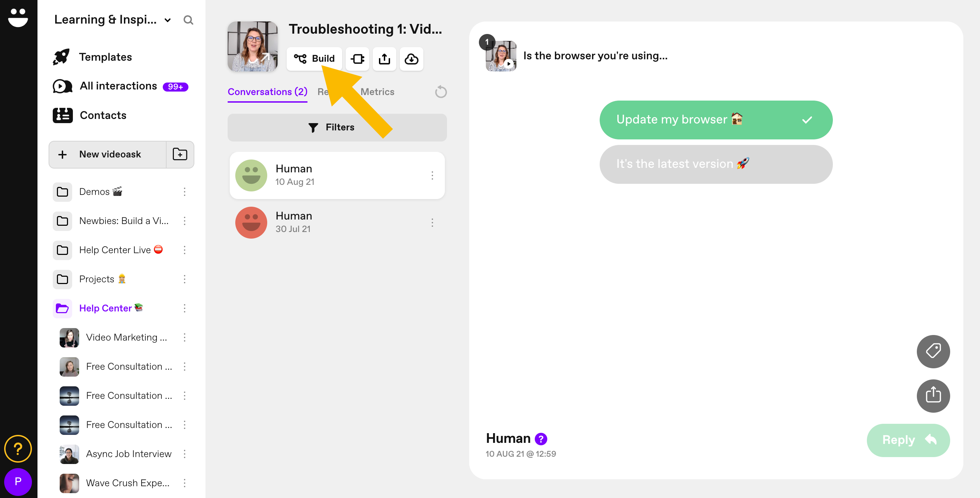Open All interactions in sidebar

coord(118,86)
